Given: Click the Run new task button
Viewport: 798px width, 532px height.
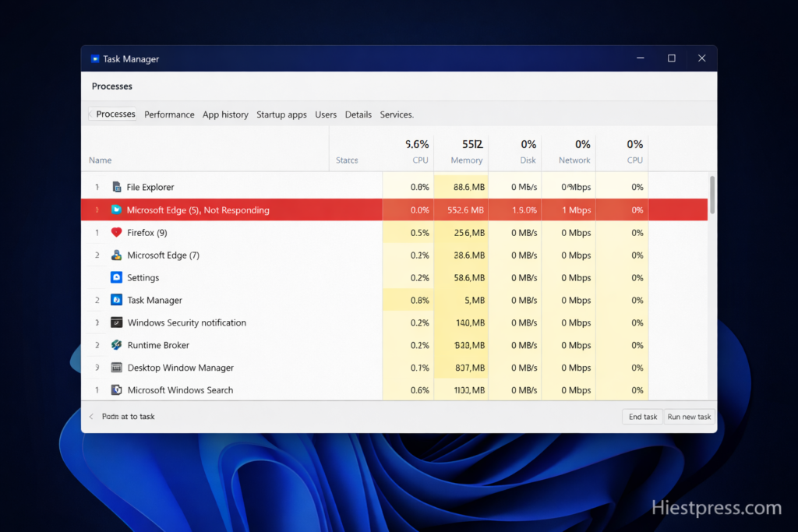Looking at the screenshot, I should pyautogui.click(x=689, y=417).
